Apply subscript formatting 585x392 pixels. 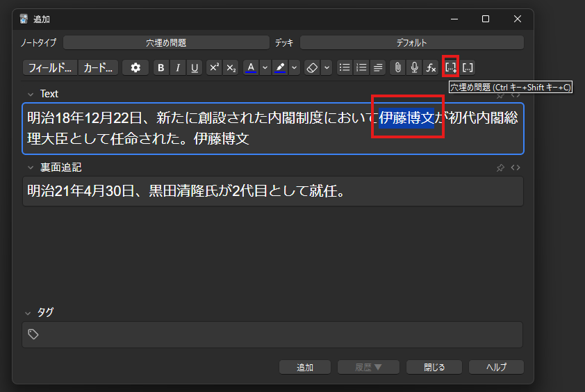pyautogui.click(x=231, y=67)
